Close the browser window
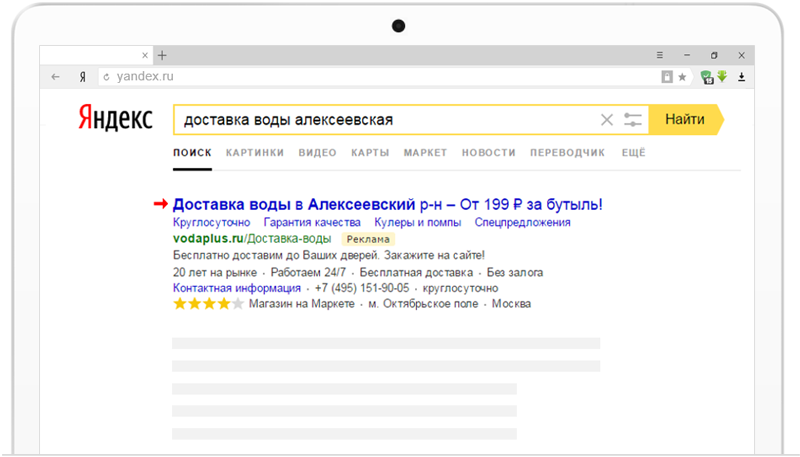This screenshot has height=457, width=800. point(741,55)
